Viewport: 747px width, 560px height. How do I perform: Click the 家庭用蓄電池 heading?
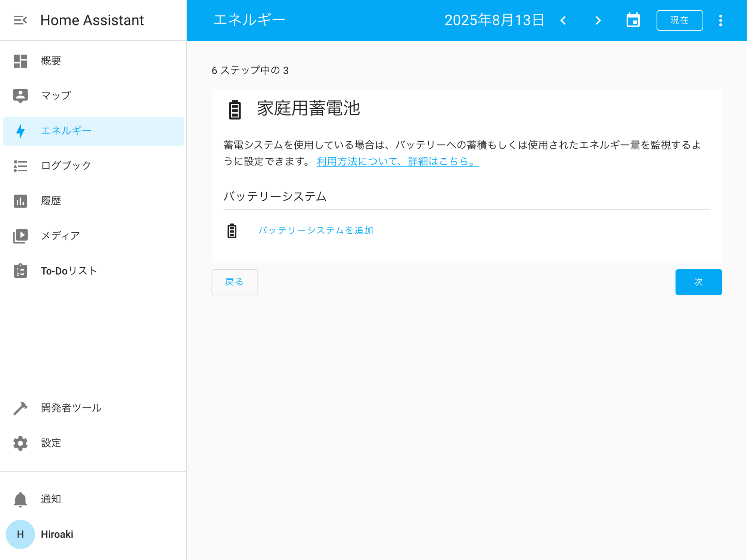pos(309,109)
